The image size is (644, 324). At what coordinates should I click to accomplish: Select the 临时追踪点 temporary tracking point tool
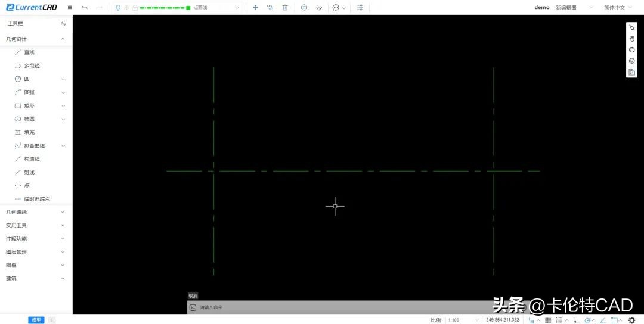[36, 199]
